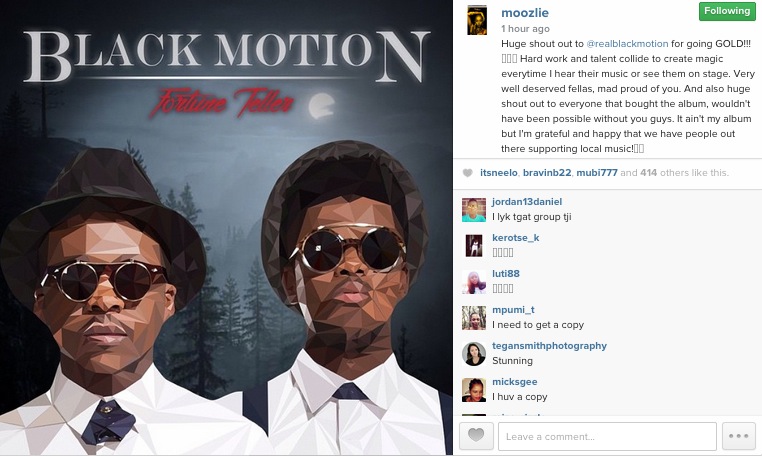Follow the @realblackmotion mention link
Viewport: 762px width, 456px height.
pyautogui.click(x=627, y=44)
